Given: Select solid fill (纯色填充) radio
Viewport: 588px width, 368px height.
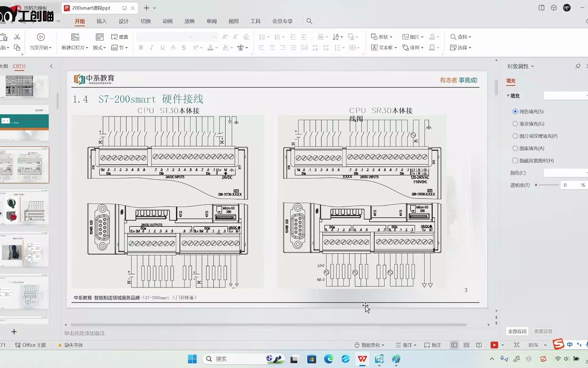Looking at the screenshot, I should 515,111.
